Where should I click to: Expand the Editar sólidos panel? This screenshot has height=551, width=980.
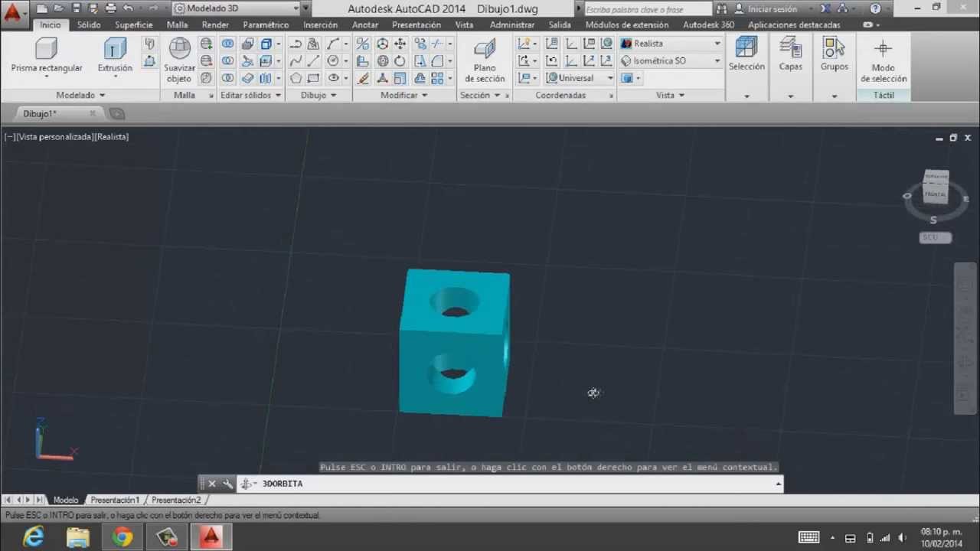coord(250,95)
